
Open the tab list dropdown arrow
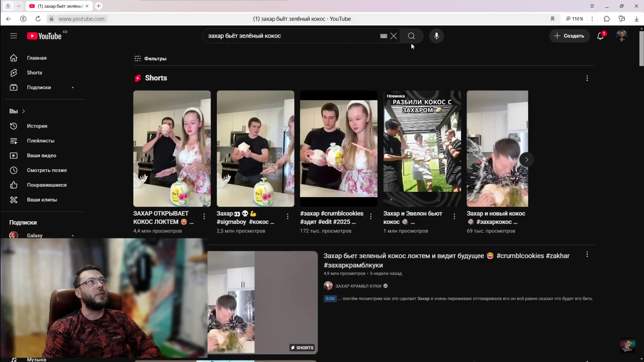[x=19, y=6]
